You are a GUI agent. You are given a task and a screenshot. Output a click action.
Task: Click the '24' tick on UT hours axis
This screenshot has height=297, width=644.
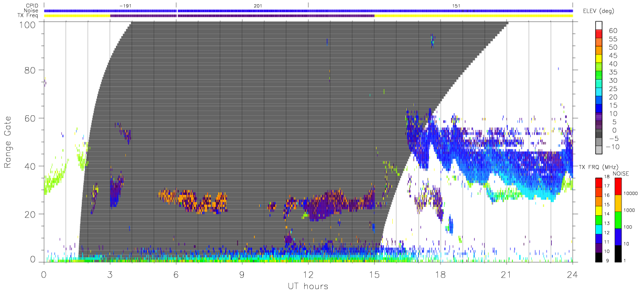click(573, 273)
